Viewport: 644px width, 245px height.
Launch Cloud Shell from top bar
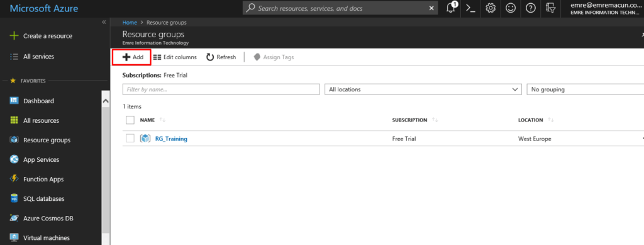pos(470,8)
